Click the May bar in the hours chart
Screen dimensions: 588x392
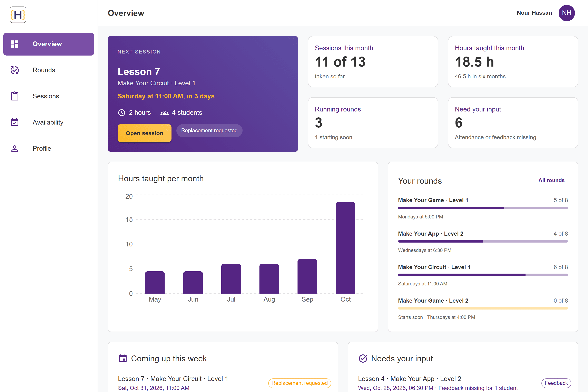point(155,283)
